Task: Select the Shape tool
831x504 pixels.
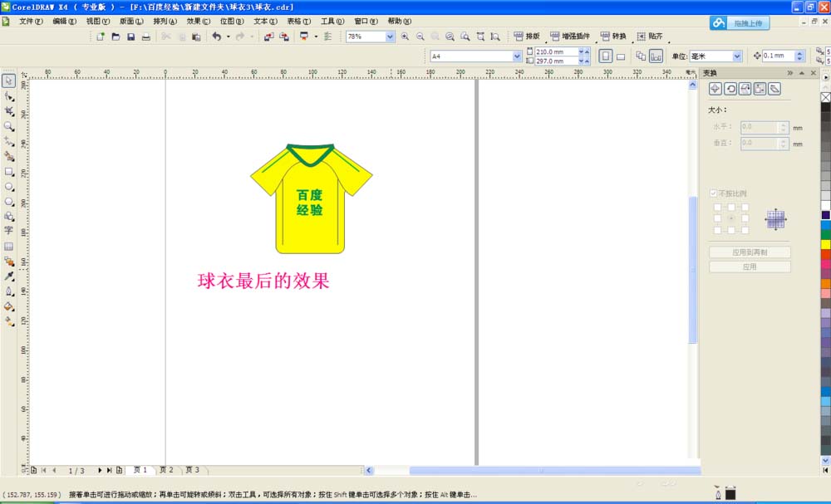Action: coord(10,95)
